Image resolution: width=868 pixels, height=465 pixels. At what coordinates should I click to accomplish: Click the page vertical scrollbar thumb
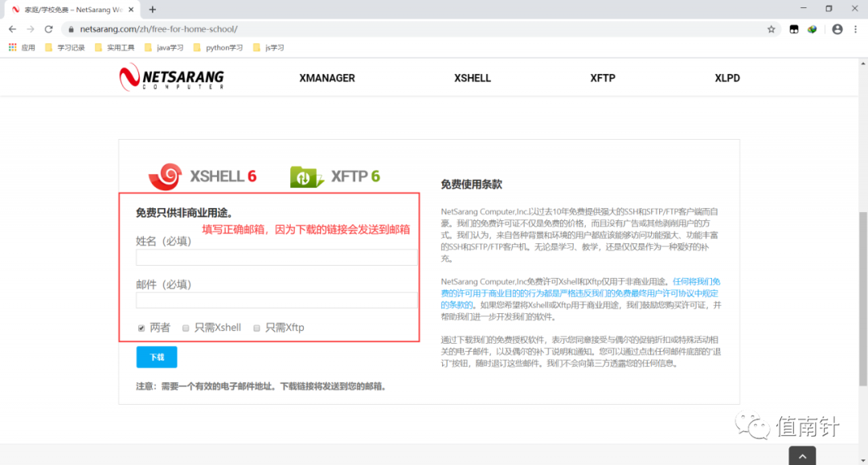click(x=863, y=299)
